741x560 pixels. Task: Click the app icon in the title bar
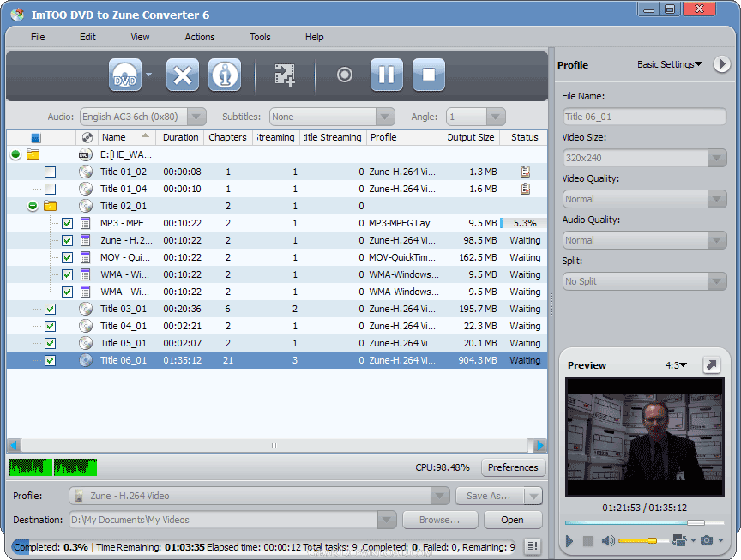point(17,15)
